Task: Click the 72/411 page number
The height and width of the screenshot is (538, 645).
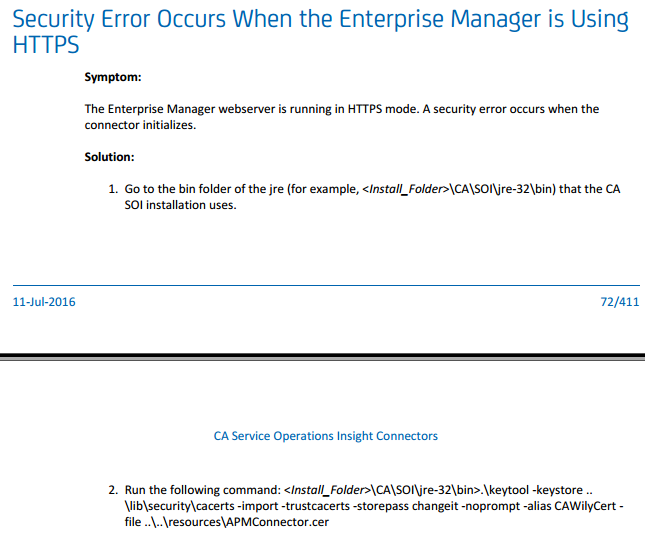Action: [619, 302]
